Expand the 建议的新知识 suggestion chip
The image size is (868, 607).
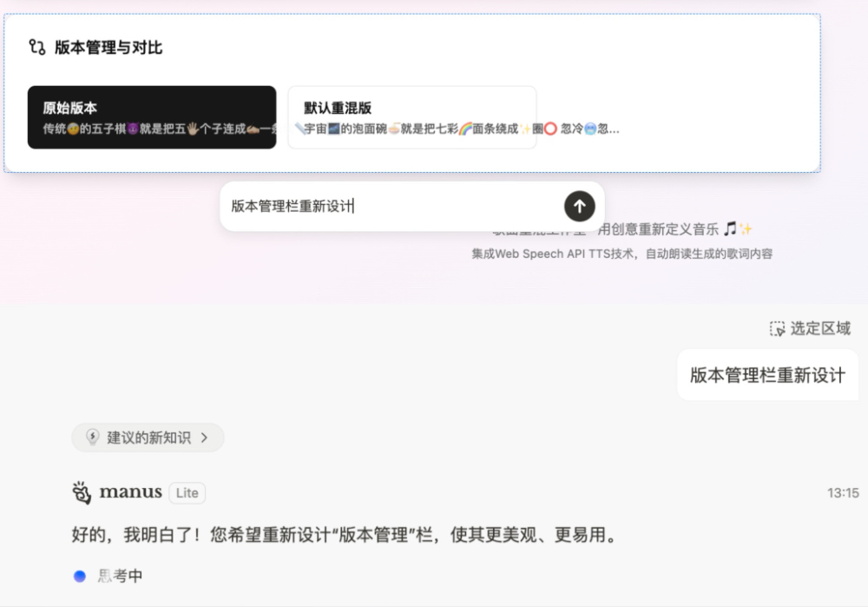point(147,437)
